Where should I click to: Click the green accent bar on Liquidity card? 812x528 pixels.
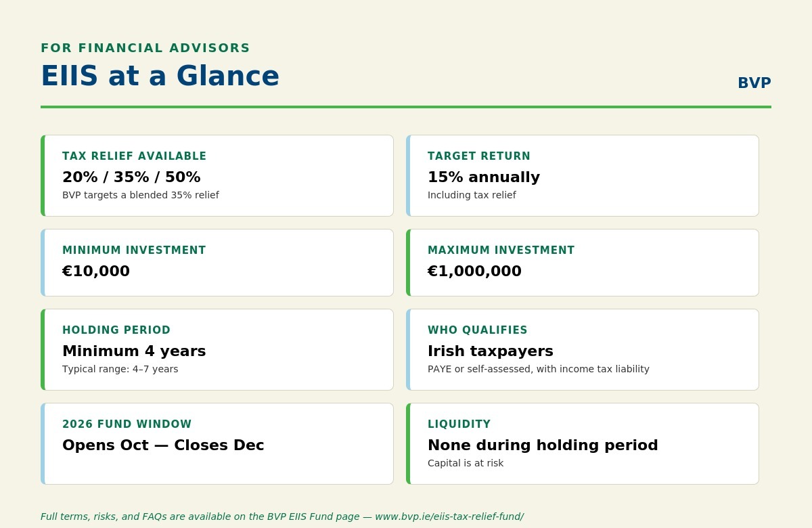(408, 444)
